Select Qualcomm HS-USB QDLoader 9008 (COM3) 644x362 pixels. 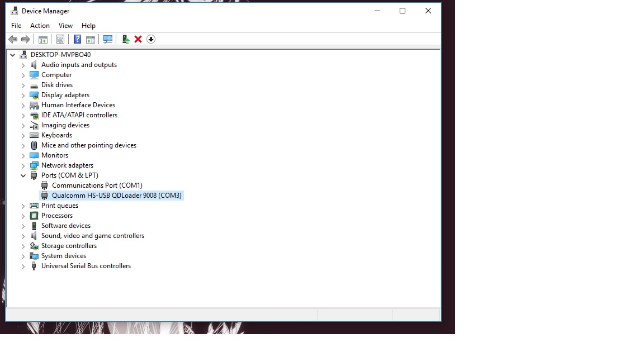tap(117, 196)
